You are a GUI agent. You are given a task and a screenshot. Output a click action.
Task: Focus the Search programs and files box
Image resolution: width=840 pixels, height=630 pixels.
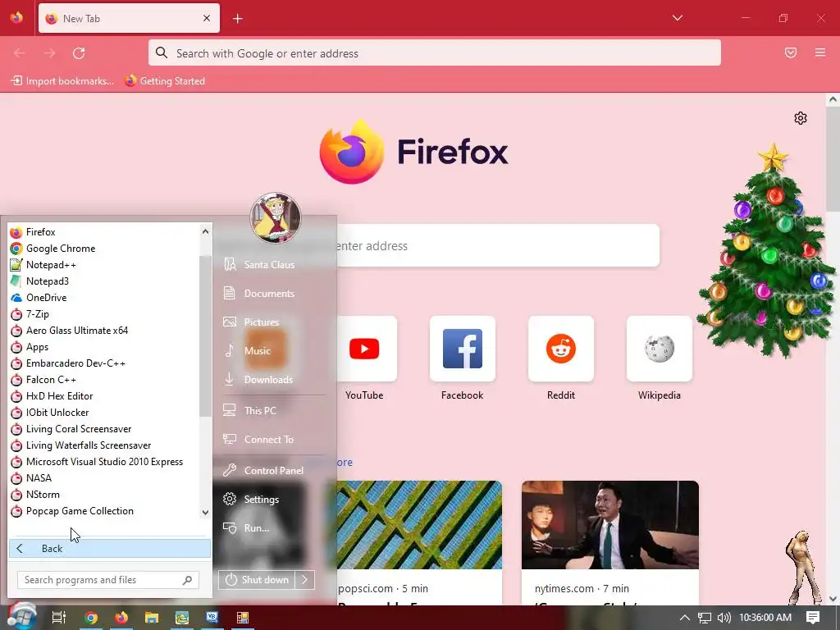coord(107,580)
